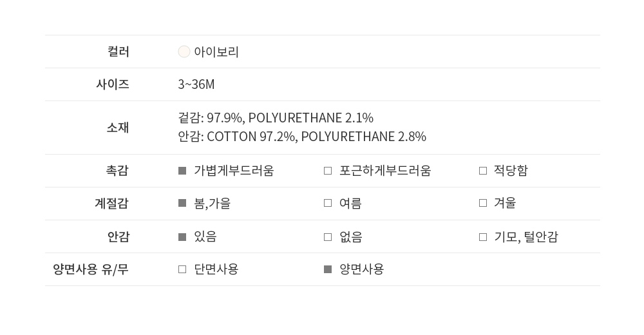Check the 기모, 털안감 checkbox
The width and height of the screenshot is (644, 335).
pos(483,237)
